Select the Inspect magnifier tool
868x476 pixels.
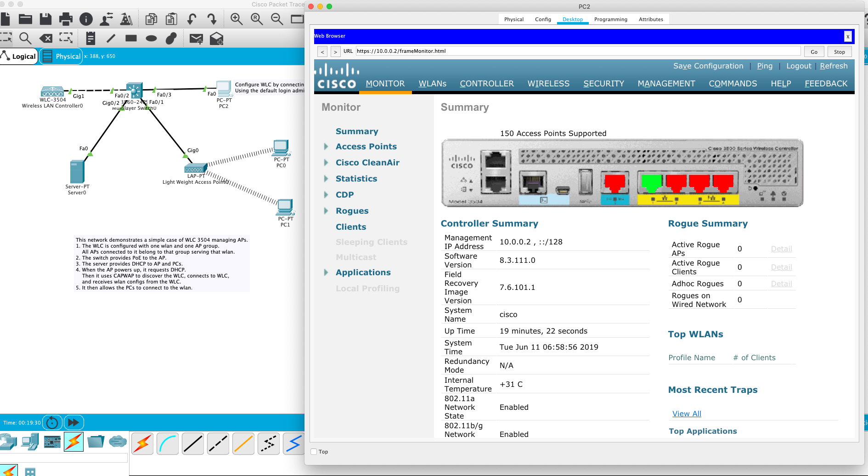[25, 39]
